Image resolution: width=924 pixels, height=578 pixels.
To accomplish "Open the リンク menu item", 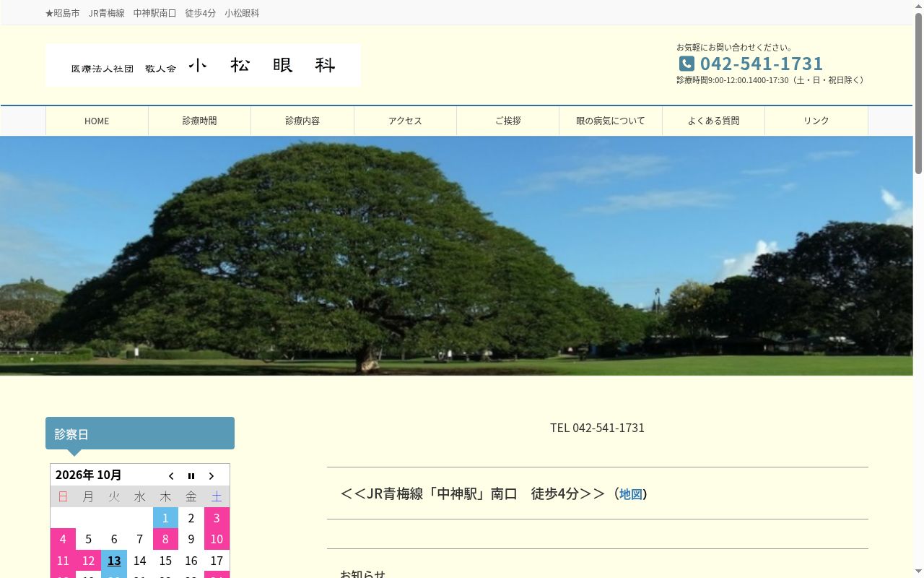I will (x=816, y=121).
